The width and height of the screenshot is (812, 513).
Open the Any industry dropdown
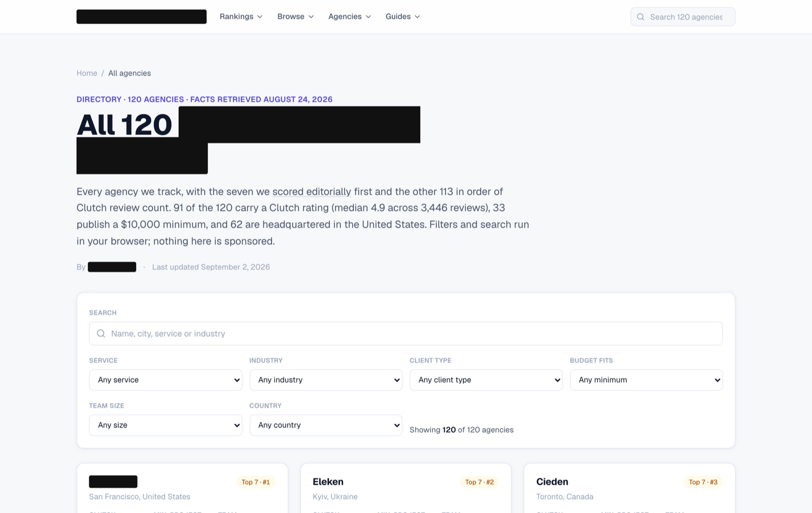point(326,380)
